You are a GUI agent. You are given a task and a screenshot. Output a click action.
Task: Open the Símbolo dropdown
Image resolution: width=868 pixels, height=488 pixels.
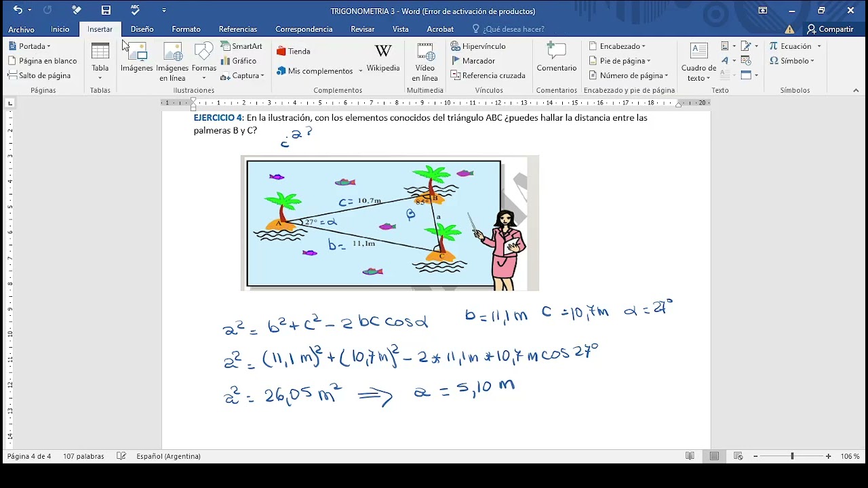pyautogui.click(x=792, y=61)
